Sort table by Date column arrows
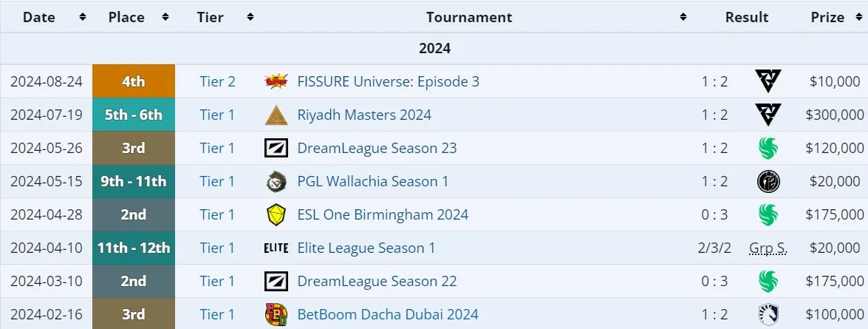 pos(83,17)
